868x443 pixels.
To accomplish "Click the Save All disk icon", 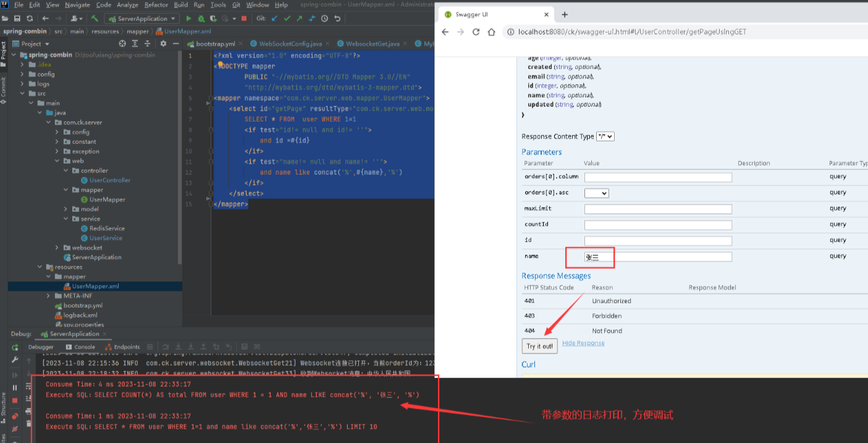I will pyautogui.click(x=17, y=19).
